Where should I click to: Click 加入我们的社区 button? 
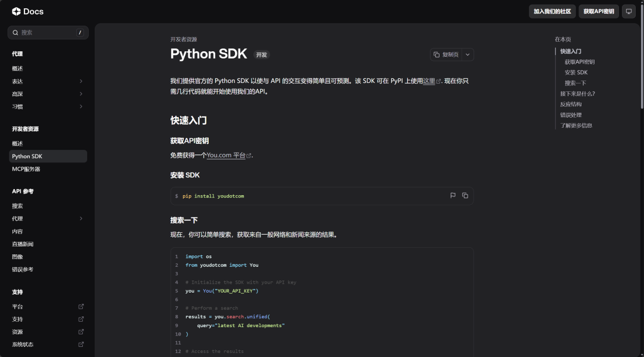tap(552, 11)
